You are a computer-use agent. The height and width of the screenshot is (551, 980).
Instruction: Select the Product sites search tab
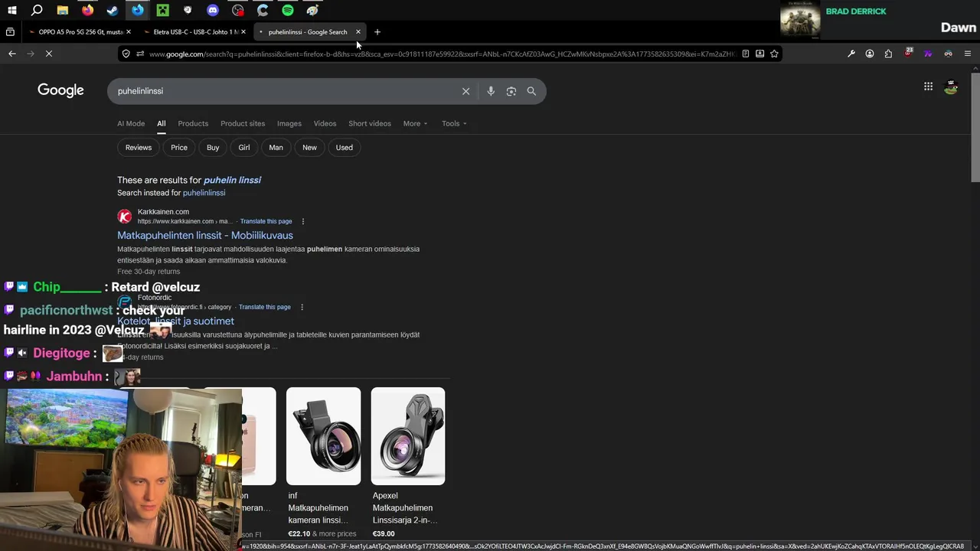coord(243,123)
